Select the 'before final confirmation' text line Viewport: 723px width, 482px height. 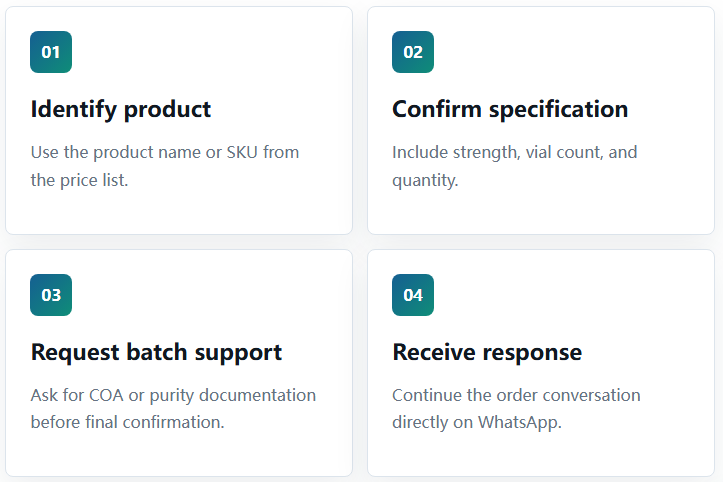127,422
